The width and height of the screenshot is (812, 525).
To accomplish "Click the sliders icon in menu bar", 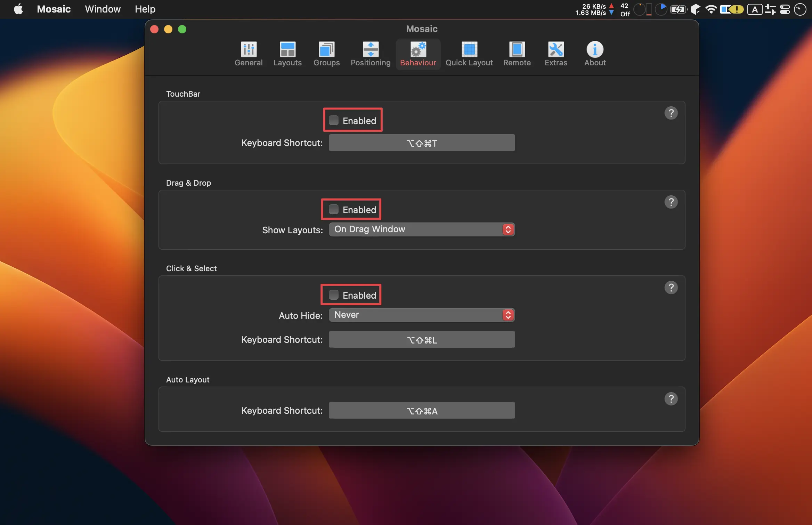I will (x=770, y=9).
